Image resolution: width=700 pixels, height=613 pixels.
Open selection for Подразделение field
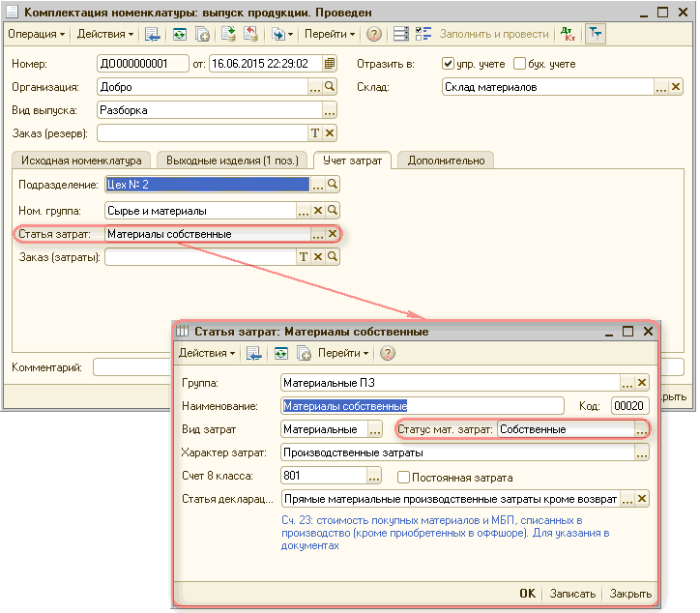click(317, 185)
